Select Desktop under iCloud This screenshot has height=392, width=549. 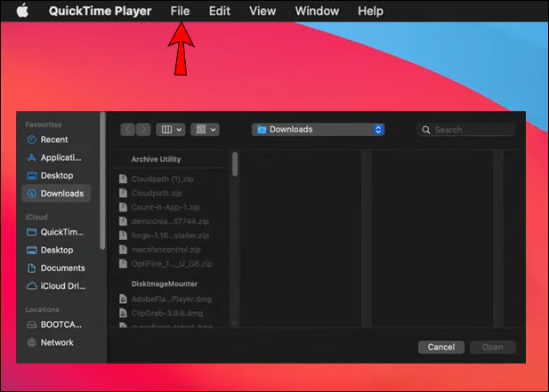tap(56, 250)
